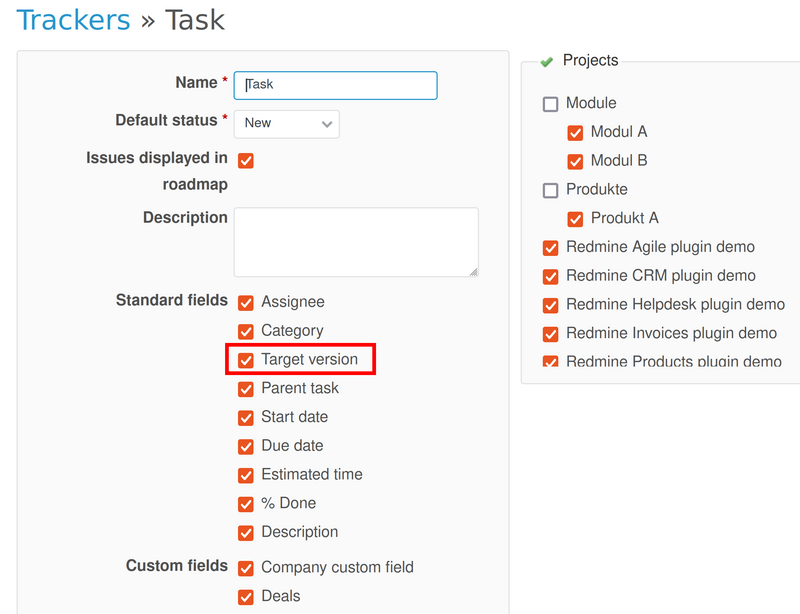
Task: Enable the Produkte project checkbox
Action: tap(551, 190)
